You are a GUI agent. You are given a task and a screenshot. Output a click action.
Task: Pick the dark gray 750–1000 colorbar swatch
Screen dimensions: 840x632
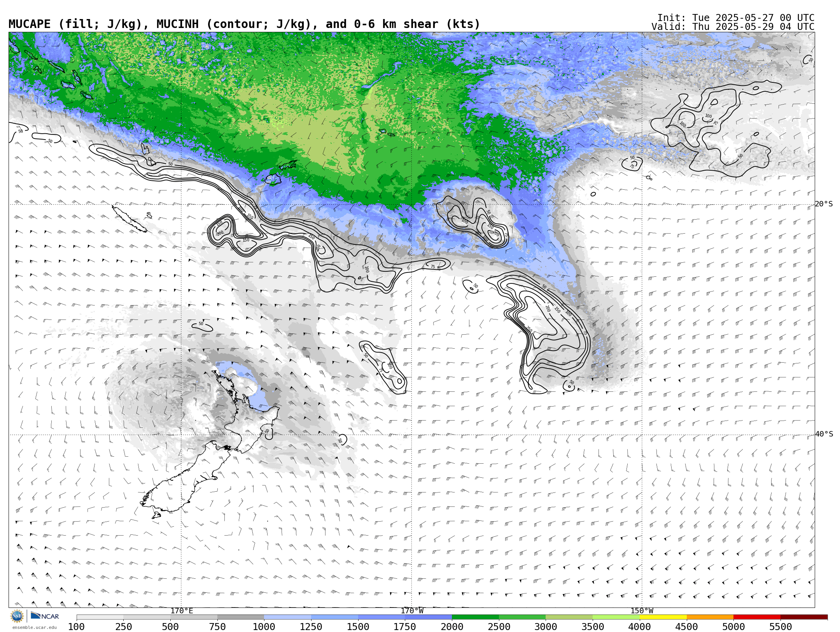tap(241, 617)
